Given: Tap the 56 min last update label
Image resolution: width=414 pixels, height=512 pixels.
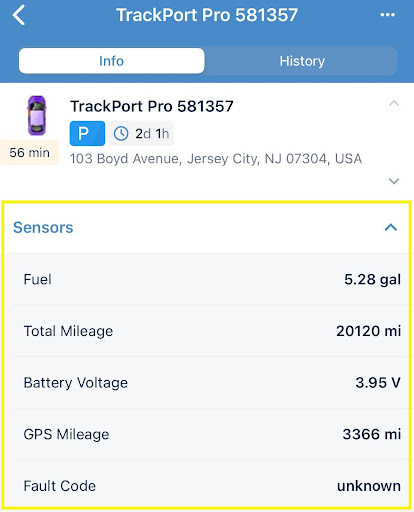Looking at the screenshot, I should (x=29, y=153).
